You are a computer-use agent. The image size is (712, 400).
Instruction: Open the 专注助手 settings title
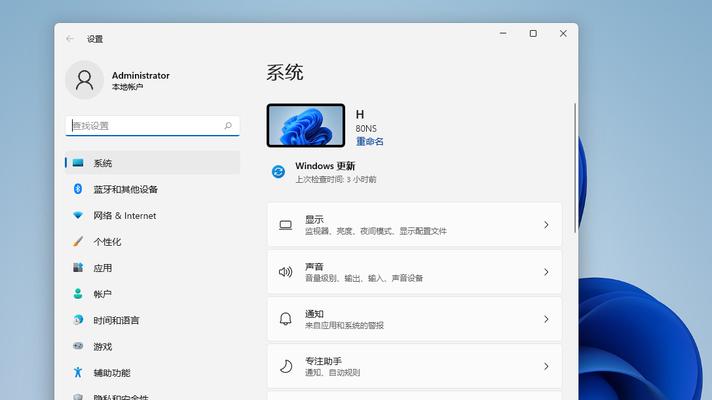point(323,361)
